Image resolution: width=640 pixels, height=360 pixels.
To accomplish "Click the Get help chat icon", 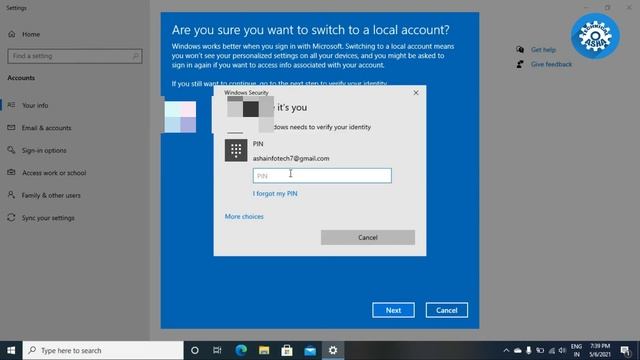I will [x=520, y=49].
